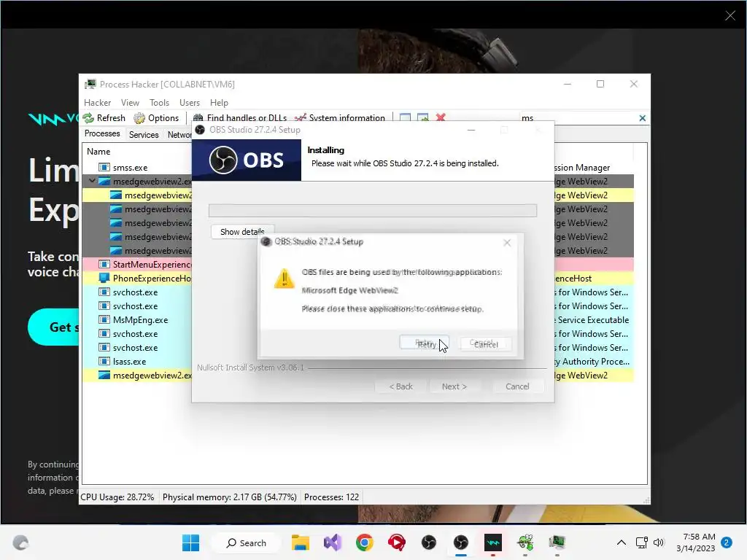This screenshot has height=560, width=747.
Task: Open the Help menu in Process Hacker
Action: [219, 102]
